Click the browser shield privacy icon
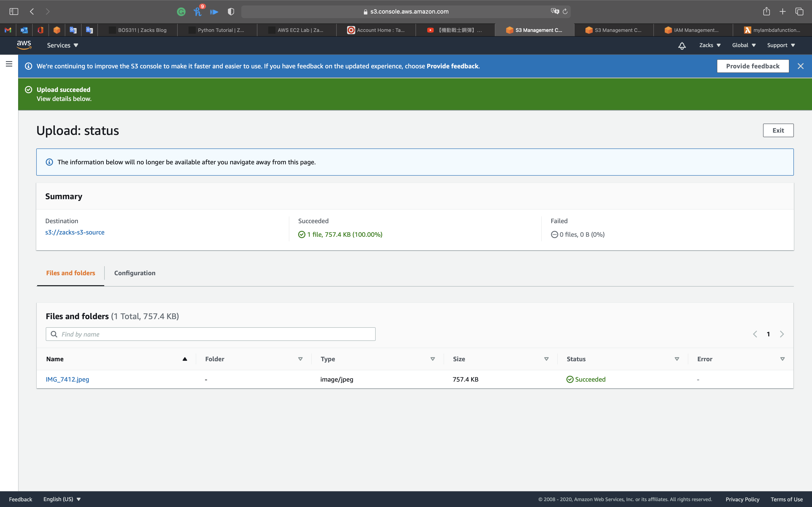The height and width of the screenshot is (507, 812). (x=231, y=12)
